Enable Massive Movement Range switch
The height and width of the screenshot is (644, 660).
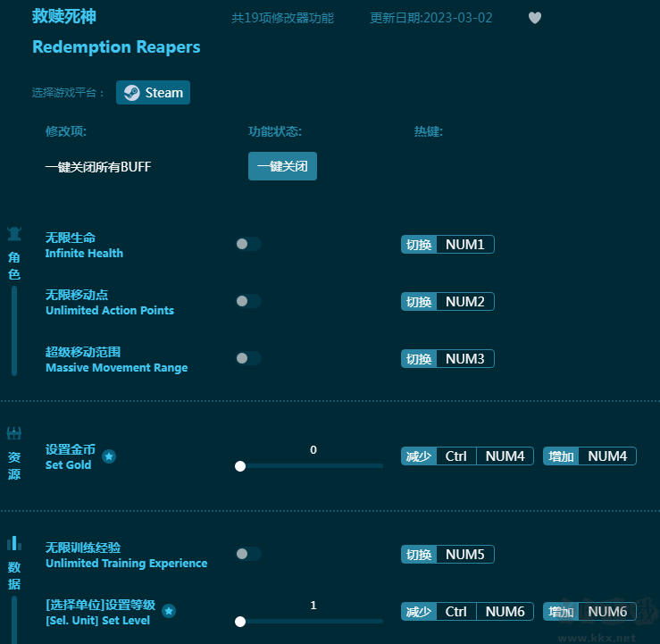click(x=248, y=358)
